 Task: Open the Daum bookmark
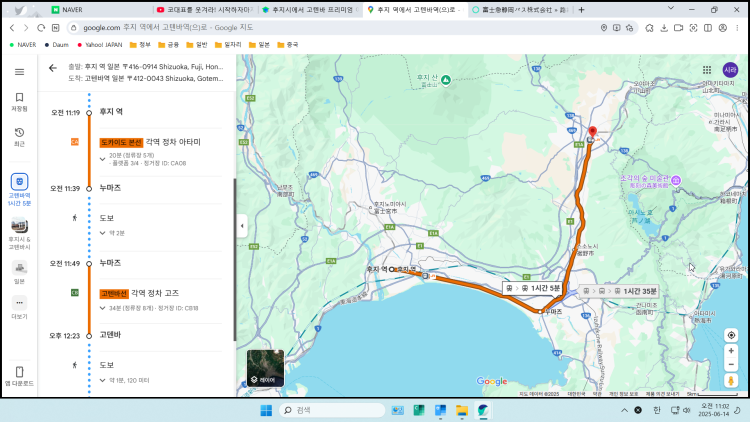pyautogui.click(x=56, y=44)
